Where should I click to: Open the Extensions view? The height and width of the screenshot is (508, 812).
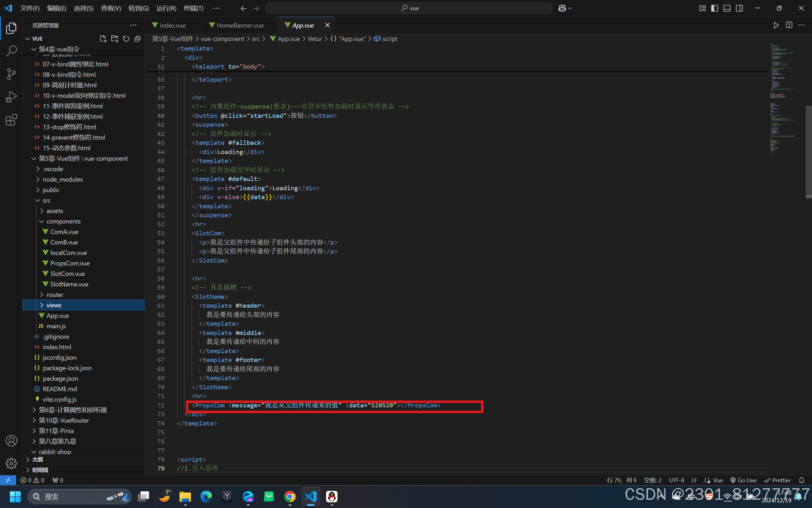tap(11, 120)
